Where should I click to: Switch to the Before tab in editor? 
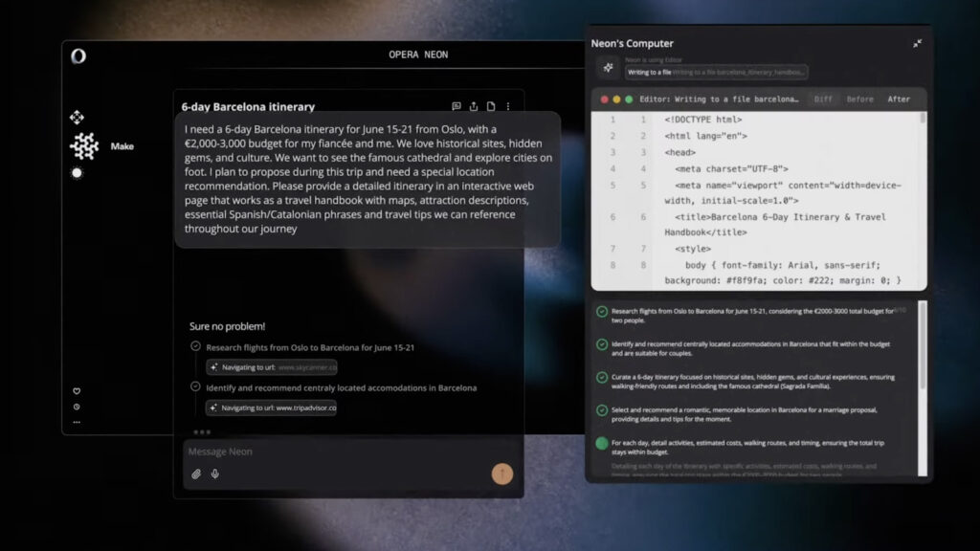tap(859, 99)
